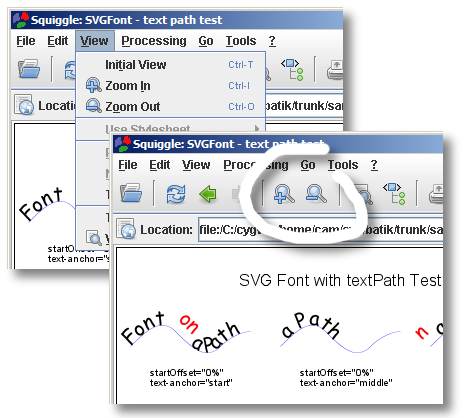Click the red 'on' text on the path
This screenshot has width=464, height=418.
point(189,324)
